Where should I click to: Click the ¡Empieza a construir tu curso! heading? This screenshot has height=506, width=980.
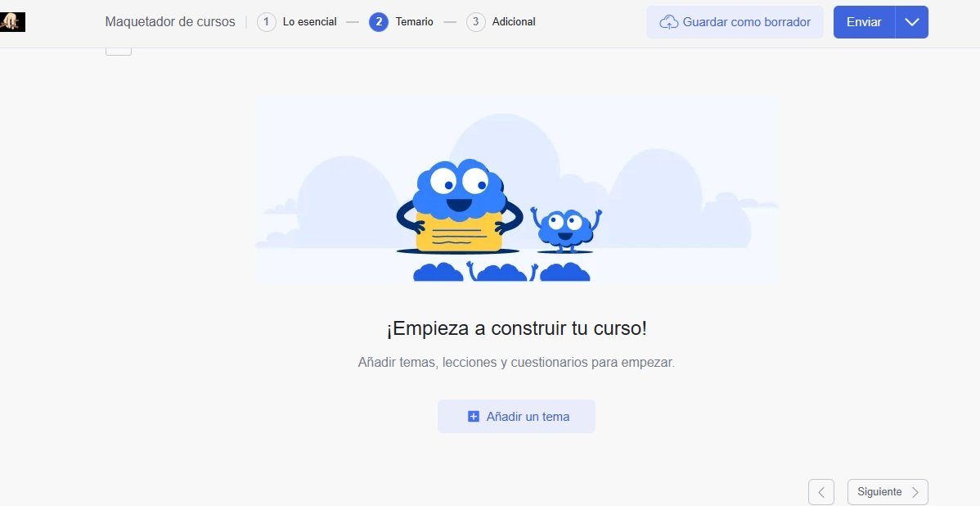coord(516,328)
